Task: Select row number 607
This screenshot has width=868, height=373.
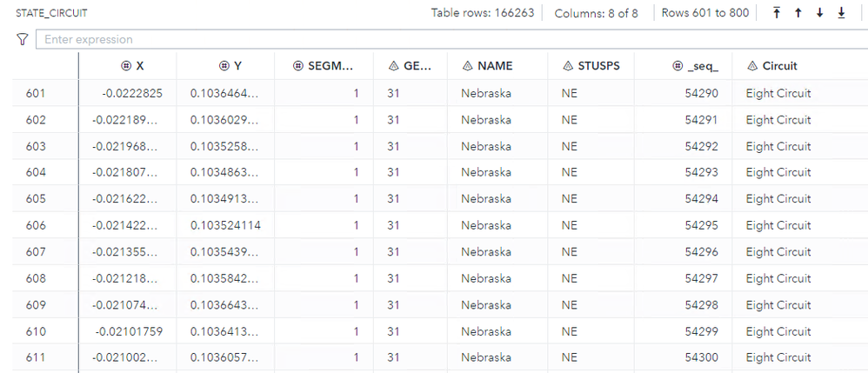Action: pos(36,252)
